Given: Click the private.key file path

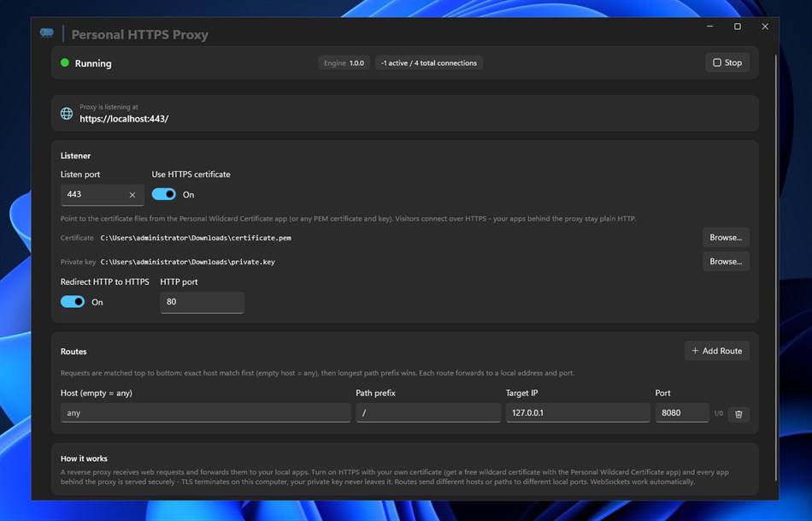Looking at the screenshot, I should tap(187, 262).
